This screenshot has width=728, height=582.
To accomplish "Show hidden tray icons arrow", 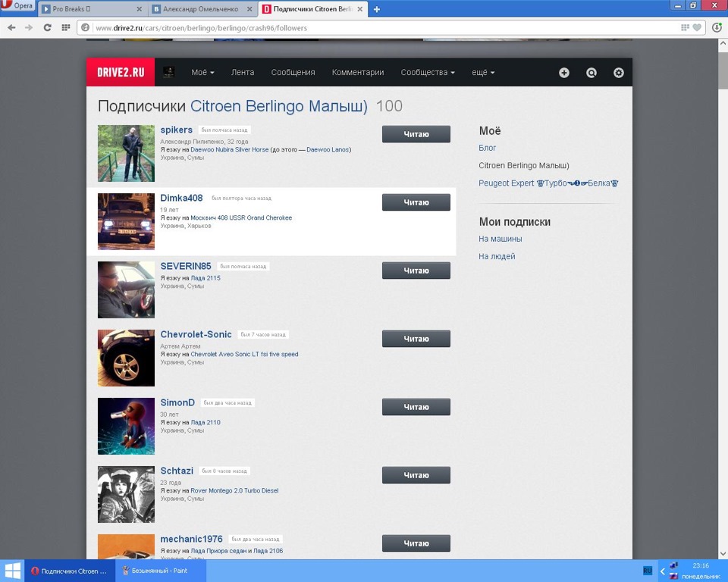I will (x=663, y=571).
